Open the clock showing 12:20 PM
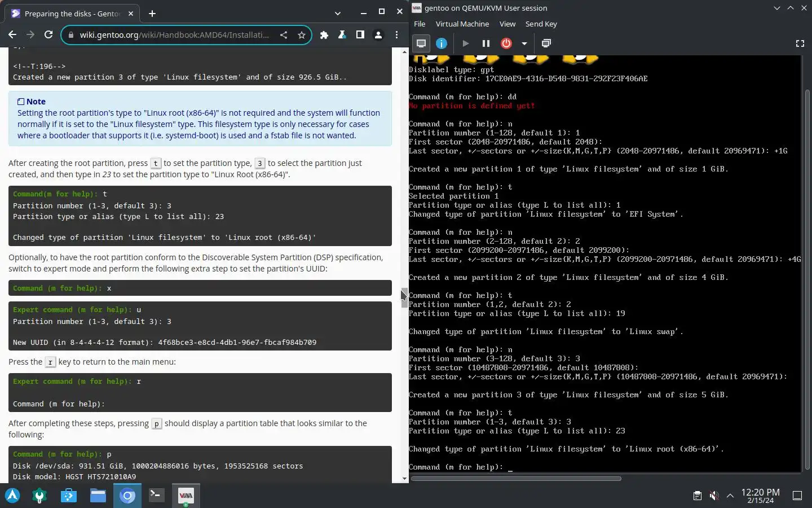 coord(760,496)
